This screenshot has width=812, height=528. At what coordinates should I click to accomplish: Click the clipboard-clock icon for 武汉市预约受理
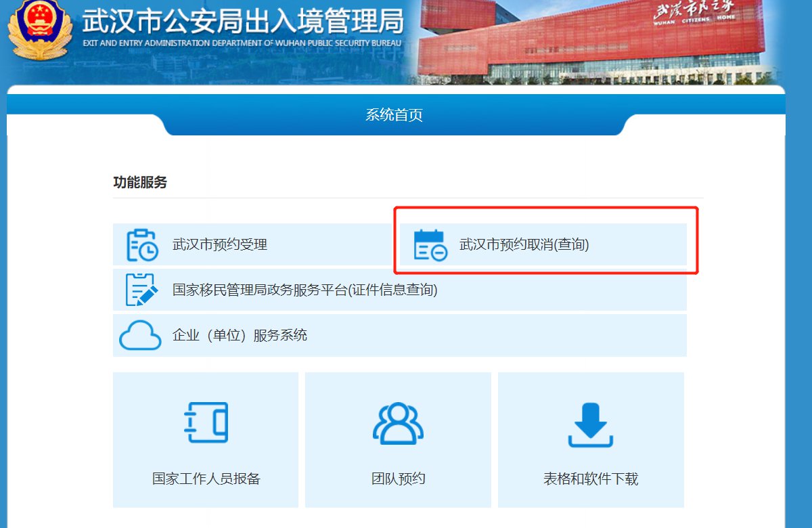(x=142, y=245)
